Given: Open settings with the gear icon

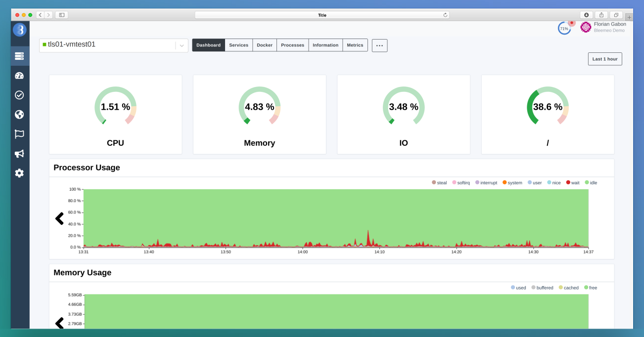Looking at the screenshot, I should pos(19,173).
